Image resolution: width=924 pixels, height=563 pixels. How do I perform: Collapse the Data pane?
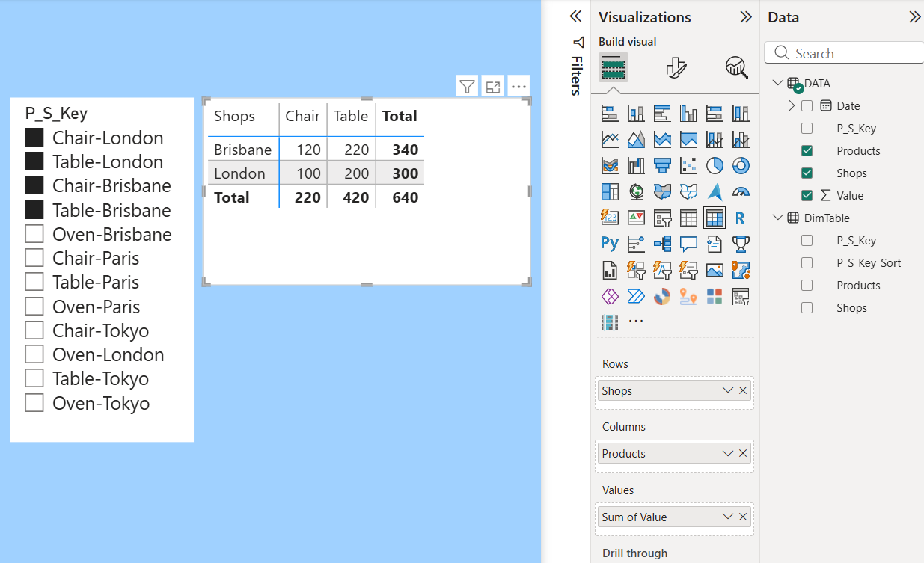click(x=914, y=17)
